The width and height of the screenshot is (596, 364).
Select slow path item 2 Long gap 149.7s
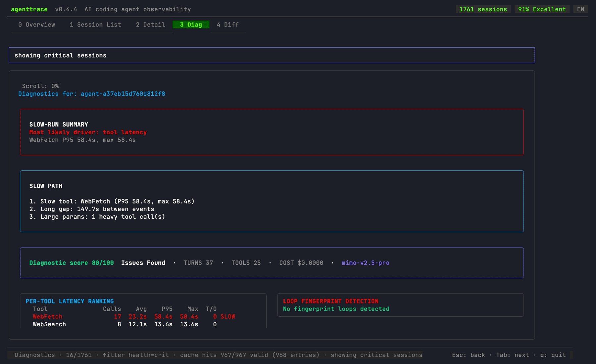(92, 209)
